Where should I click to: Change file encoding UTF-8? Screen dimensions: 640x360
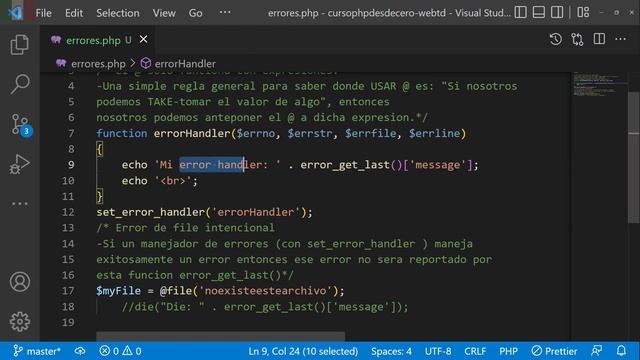(438, 351)
